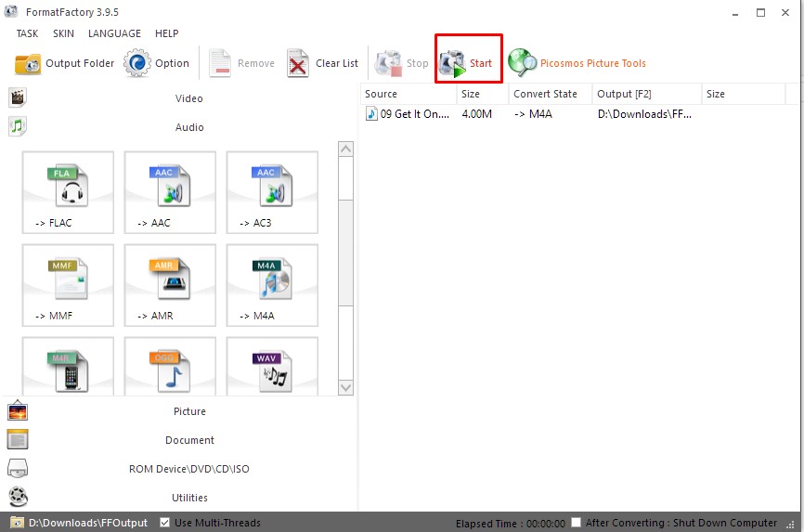Click the ROM Device disc drive icon
The width and height of the screenshot is (804, 532).
(x=18, y=468)
